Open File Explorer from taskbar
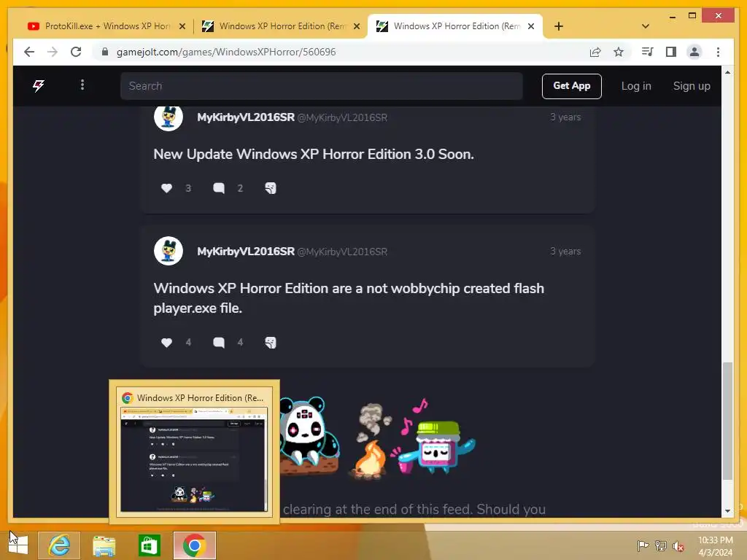The image size is (747, 560). (104, 545)
